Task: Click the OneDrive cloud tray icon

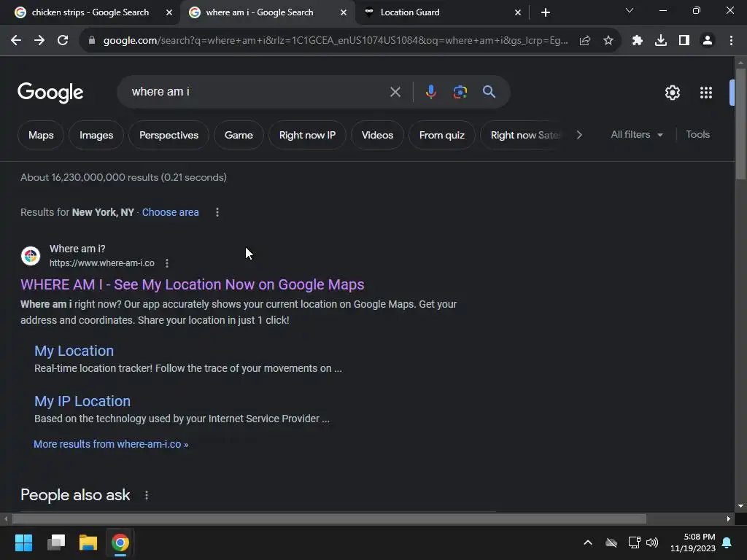Action: click(611, 542)
